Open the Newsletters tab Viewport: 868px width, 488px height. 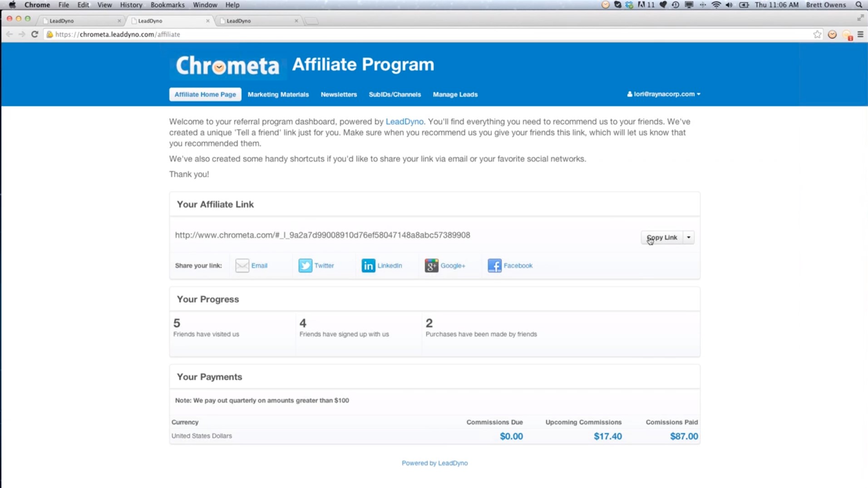tap(339, 94)
